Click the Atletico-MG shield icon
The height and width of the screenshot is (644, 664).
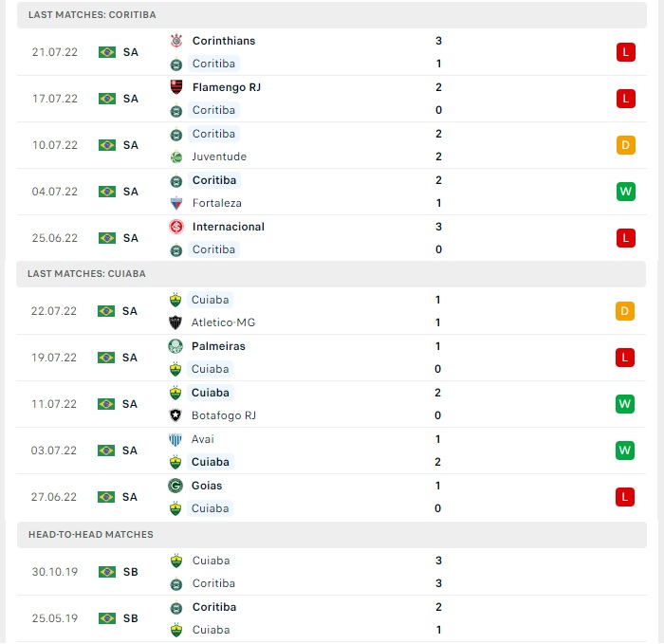click(175, 322)
